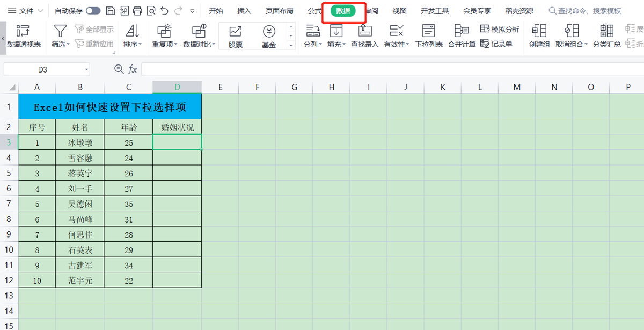
Task: Open the quick access toolbar customize arrow
Action: point(192,11)
